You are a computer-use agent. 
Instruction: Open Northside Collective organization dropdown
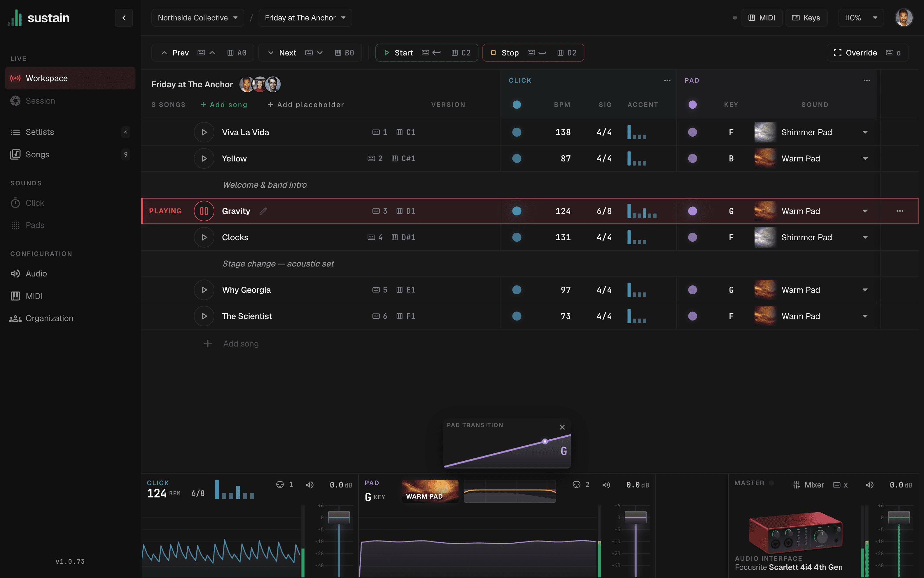tap(197, 18)
